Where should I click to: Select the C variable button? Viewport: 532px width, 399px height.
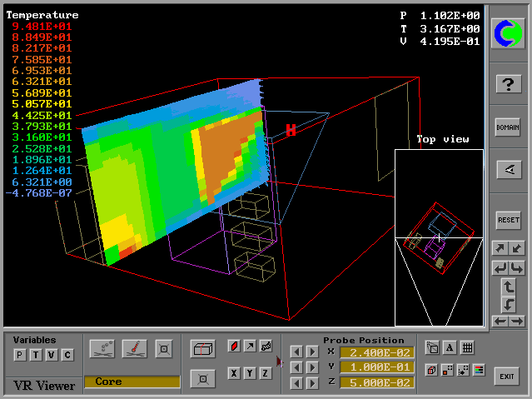[x=67, y=356]
